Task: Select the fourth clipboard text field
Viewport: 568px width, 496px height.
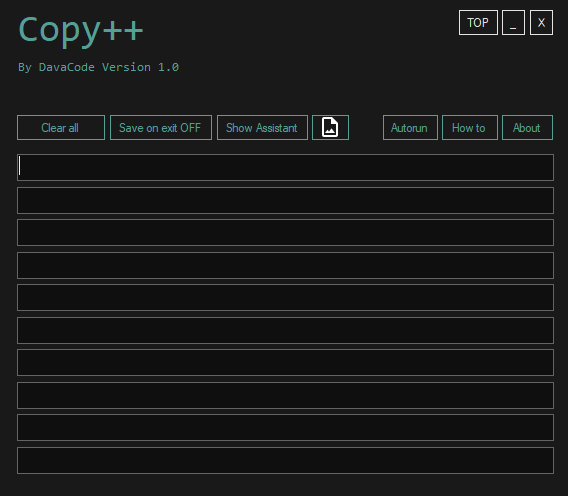Action: [285, 265]
